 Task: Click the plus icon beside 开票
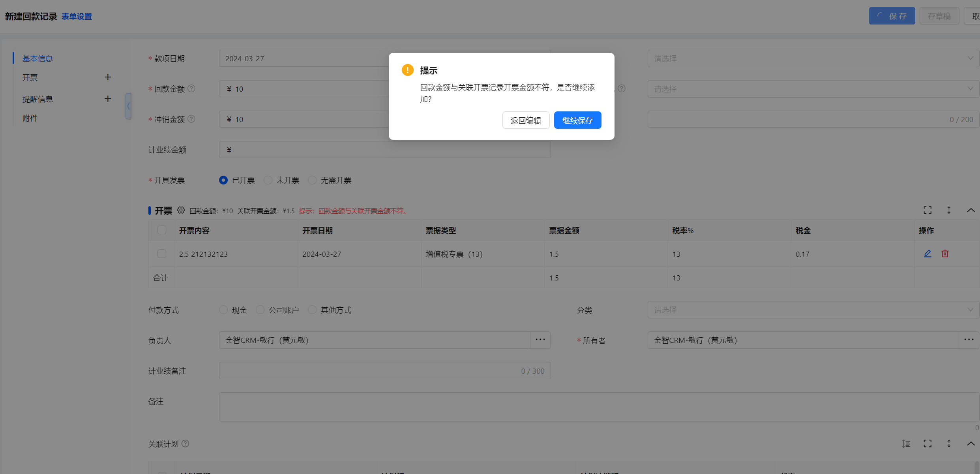click(x=108, y=77)
